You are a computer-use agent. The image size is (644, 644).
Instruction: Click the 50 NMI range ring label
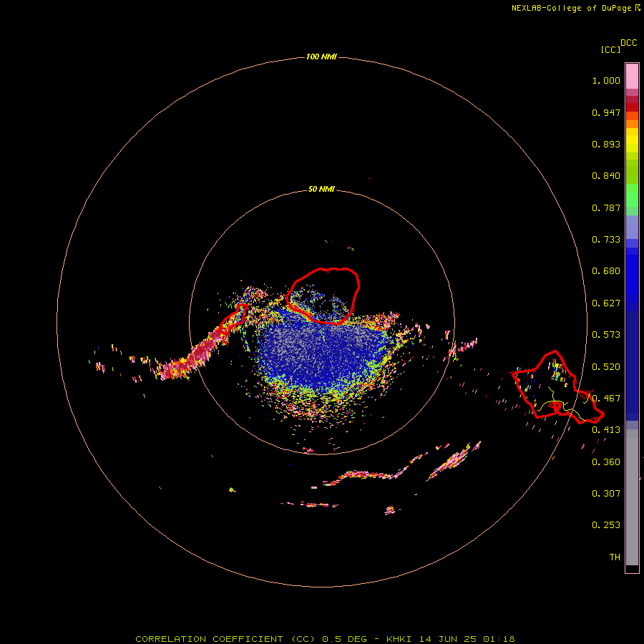tap(321, 189)
